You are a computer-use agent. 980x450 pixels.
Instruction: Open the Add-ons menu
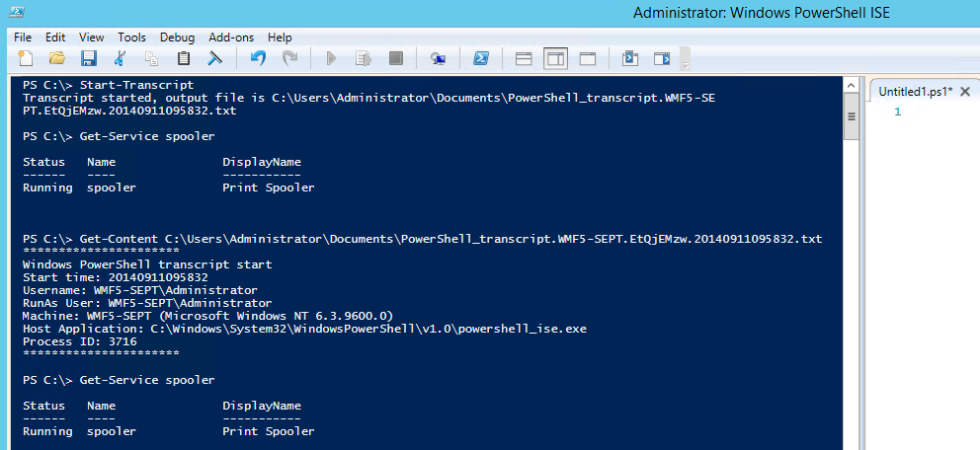pyautogui.click(x=231, y=37)
